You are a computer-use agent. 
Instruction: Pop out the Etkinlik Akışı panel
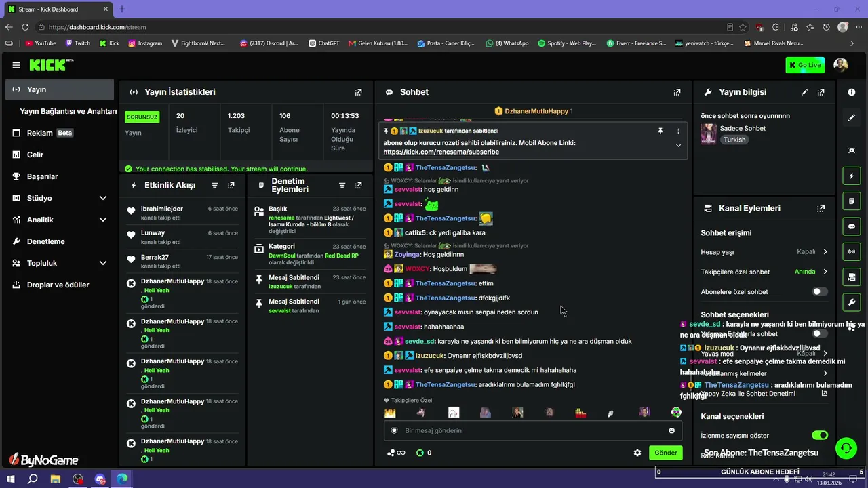click(231, 185)
